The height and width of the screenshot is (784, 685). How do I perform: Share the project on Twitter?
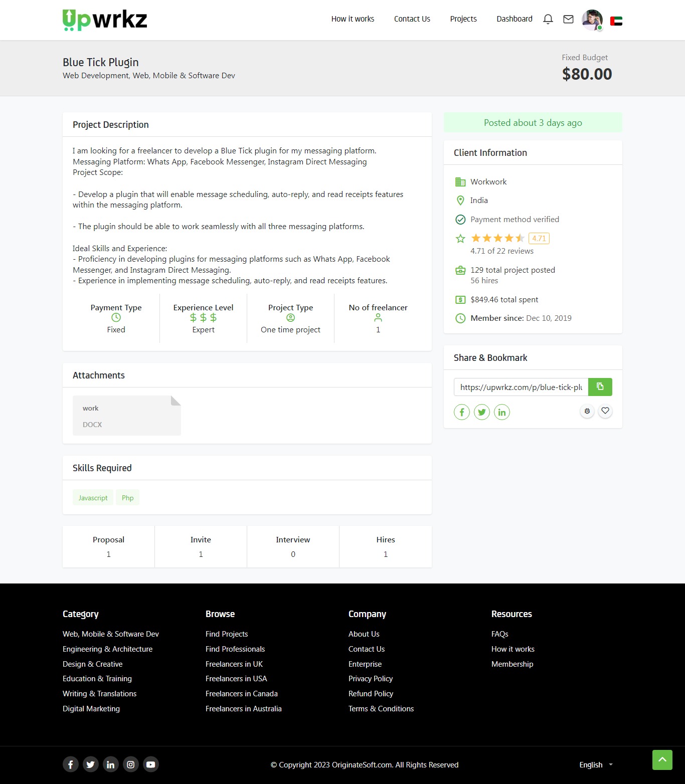click(x=481, y=412)
